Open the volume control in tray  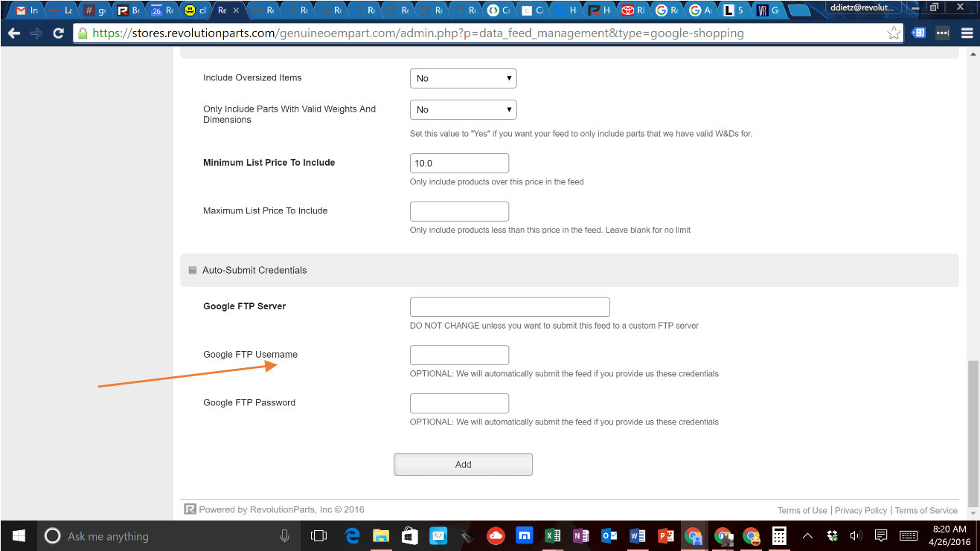tap(856, 535)
